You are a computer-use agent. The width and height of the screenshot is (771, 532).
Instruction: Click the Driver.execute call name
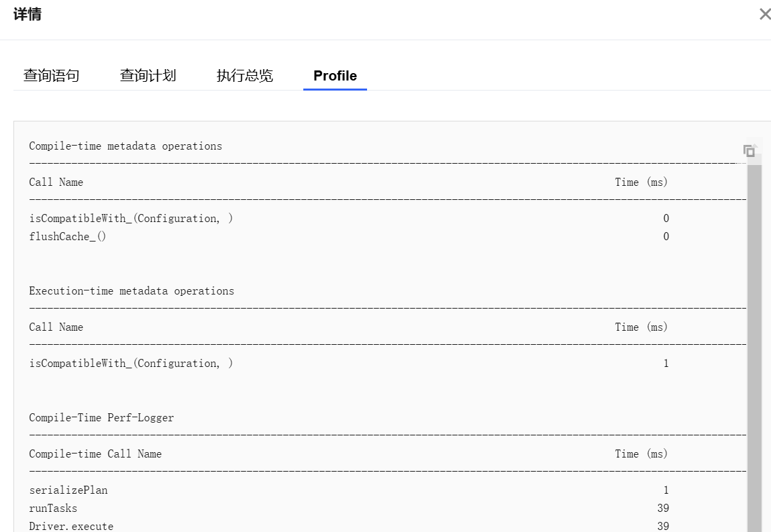coord(71,526)
